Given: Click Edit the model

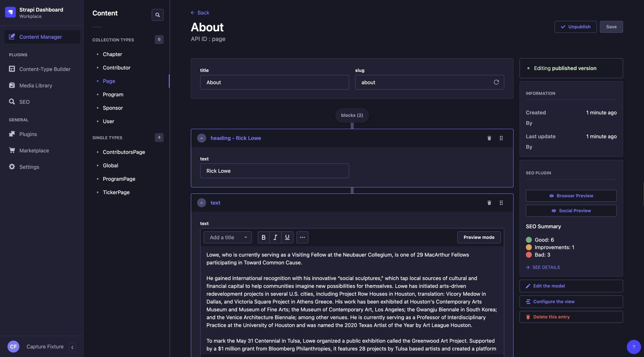Looking at the screenshot, I should pos(571,286).
